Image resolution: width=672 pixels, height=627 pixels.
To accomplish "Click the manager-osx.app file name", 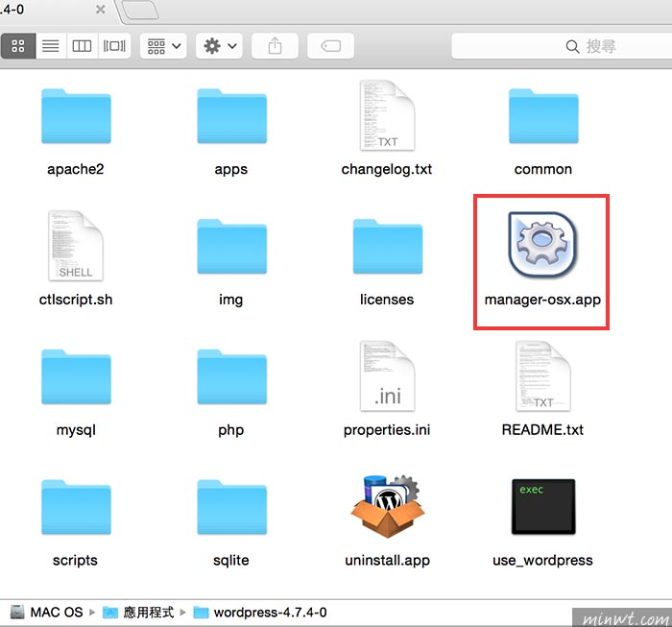I will tap(543, 300).
